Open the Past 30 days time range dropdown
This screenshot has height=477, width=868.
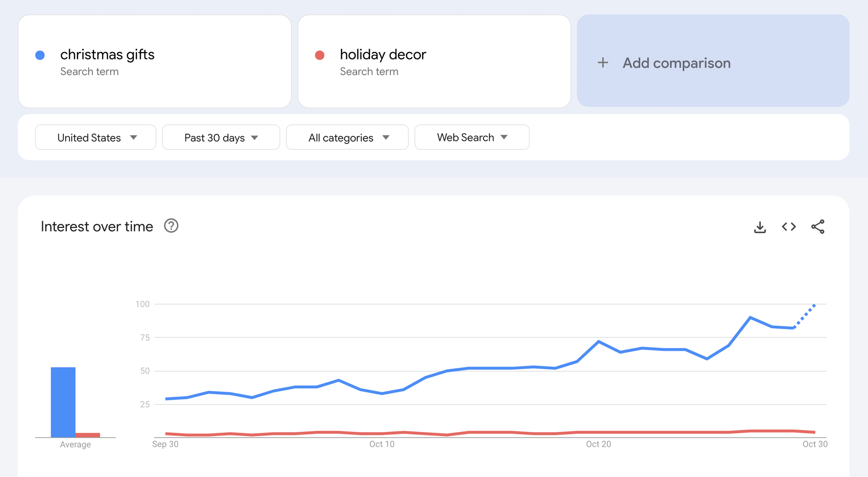(x=221, y=137)
